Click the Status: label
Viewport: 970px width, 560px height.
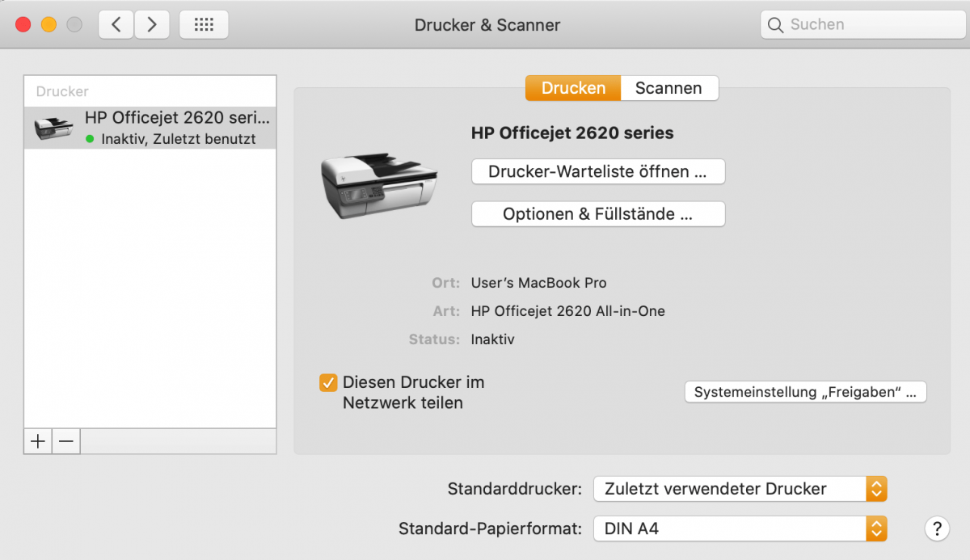point(435,339)
